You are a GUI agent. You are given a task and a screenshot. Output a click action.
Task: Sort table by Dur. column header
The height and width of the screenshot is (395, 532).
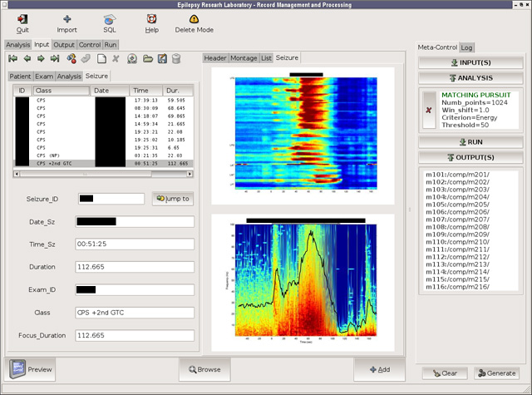tap(178, 91)
